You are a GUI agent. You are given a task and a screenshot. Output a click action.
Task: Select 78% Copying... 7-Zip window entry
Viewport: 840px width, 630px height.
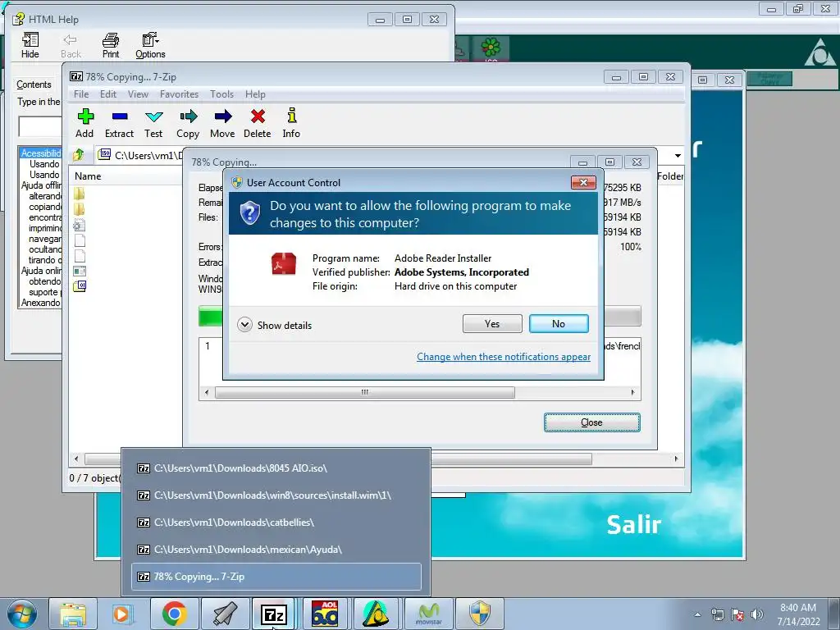coord(276,577)
